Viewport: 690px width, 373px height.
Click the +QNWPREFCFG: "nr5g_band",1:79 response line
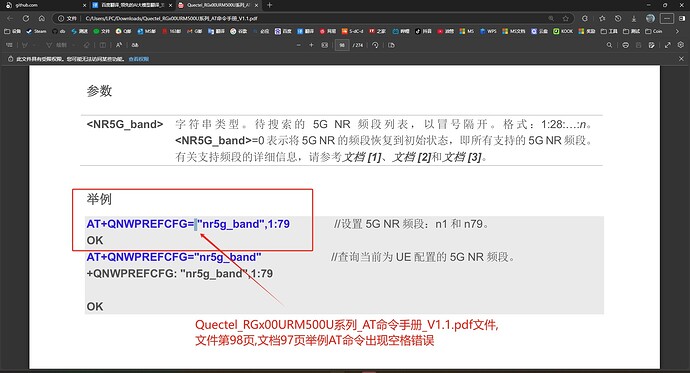click(180, 274)
